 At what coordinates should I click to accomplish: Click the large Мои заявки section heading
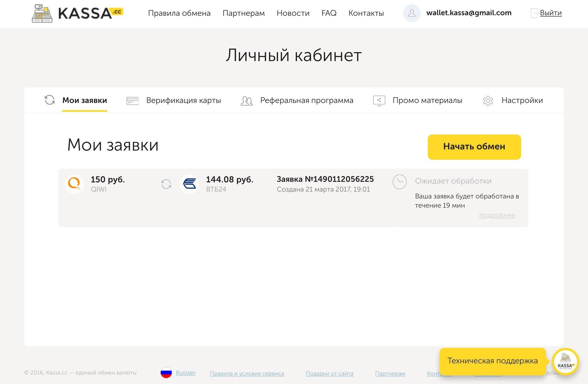pyautogui.click(x=113, y=145)
